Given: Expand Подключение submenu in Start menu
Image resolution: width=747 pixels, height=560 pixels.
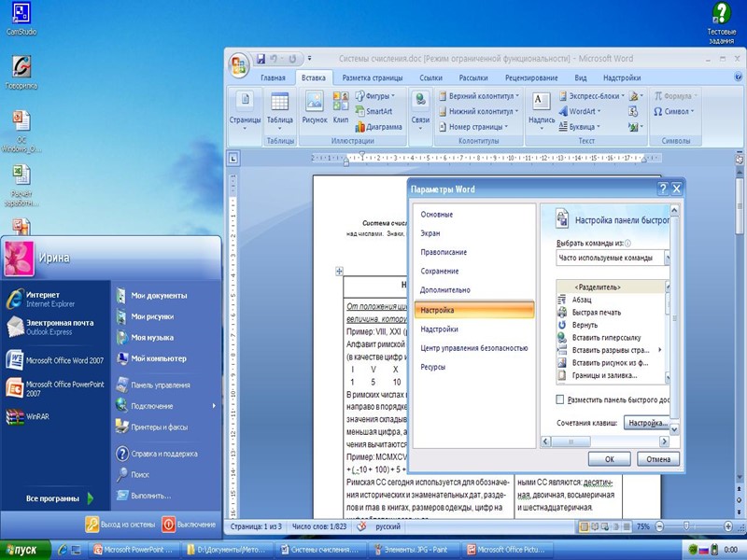Looking at the screenshot, I should coord(166,406).
